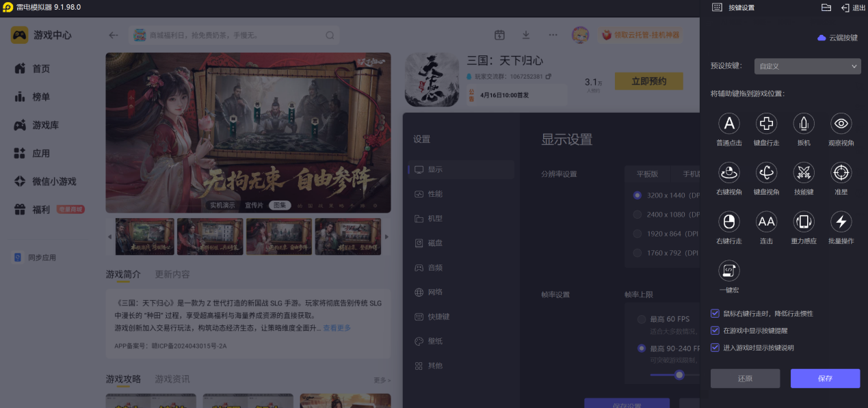The width and height of the screenshot is (868, 408).
Task: Select the 2400 x 1080 resolution radio
Action: (637, 215)
